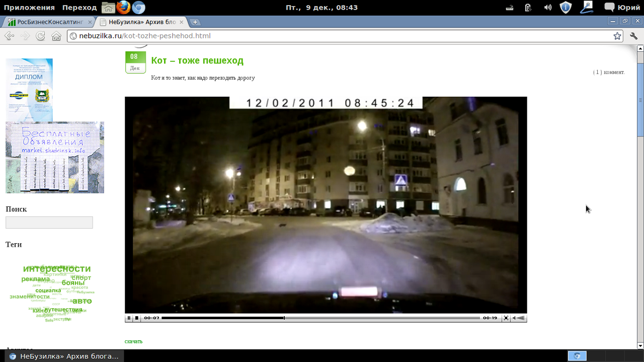Click the keys tray icon beside the shield

587,7
